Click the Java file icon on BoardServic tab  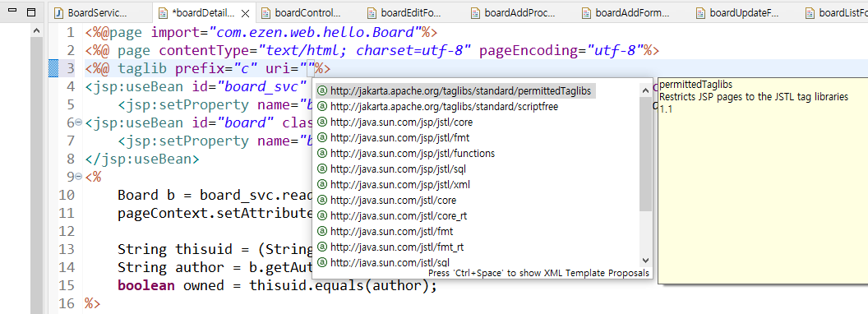[x=58, y=12]
